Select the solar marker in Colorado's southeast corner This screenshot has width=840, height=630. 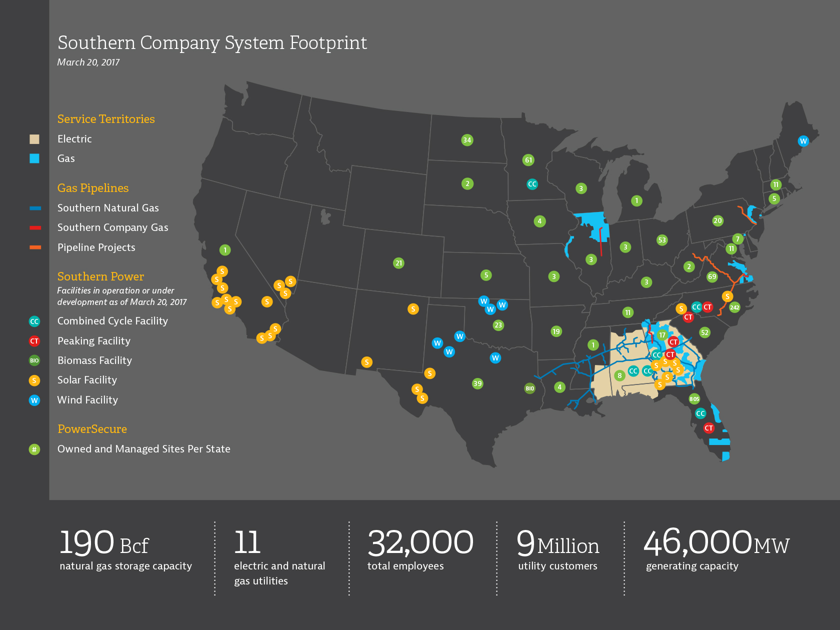[x=413, y=309]
